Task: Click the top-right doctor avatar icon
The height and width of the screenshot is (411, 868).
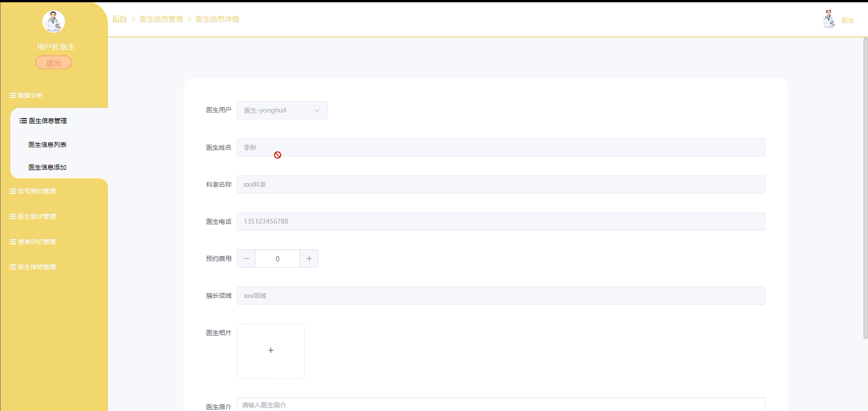Action: (x=828, y=19)
